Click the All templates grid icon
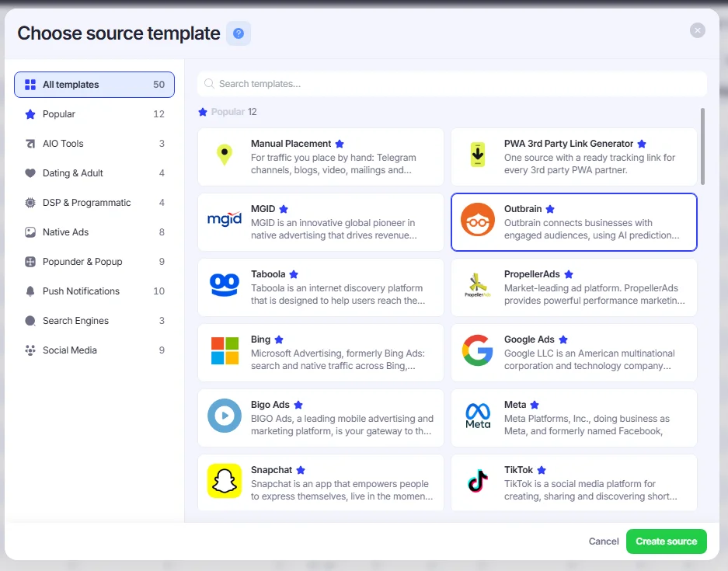Image resolution: width=728 pixels, height=571 pixels. click(30, 85)
